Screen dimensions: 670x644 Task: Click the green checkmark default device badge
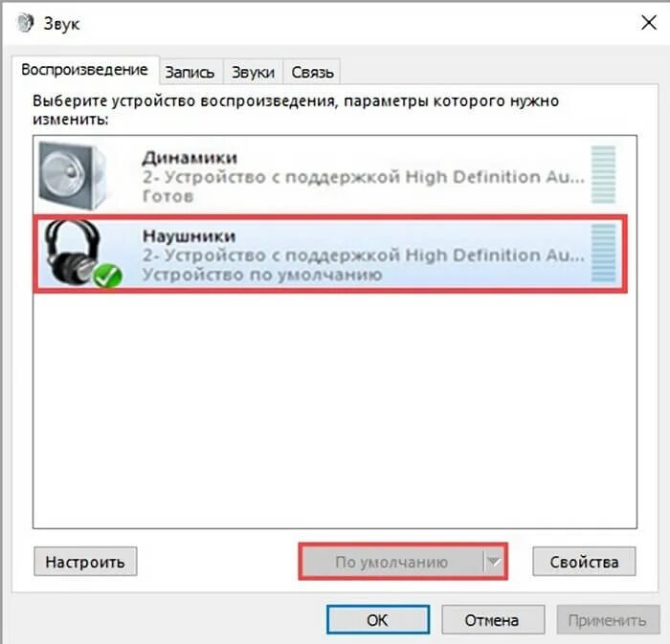[107, 276]
